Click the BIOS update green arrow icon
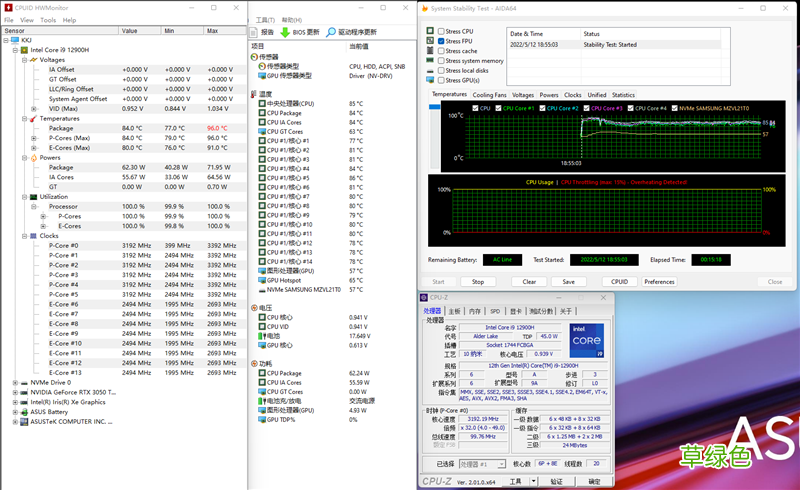Screen dimensions: 800x490 [x=285, y=32]
